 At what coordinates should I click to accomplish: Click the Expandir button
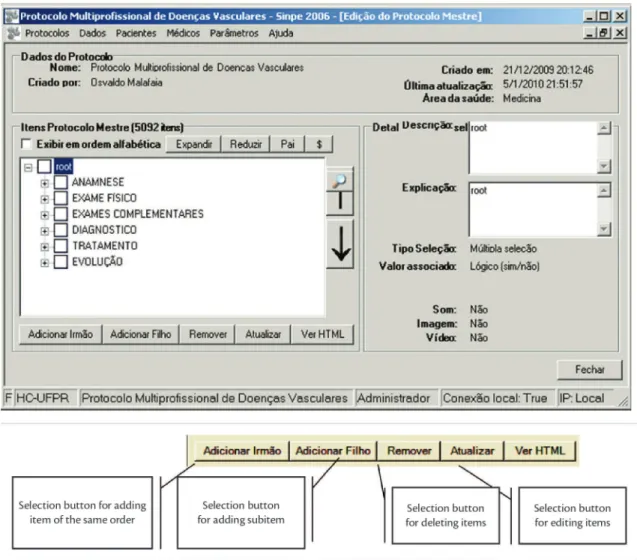click(194, 144)
